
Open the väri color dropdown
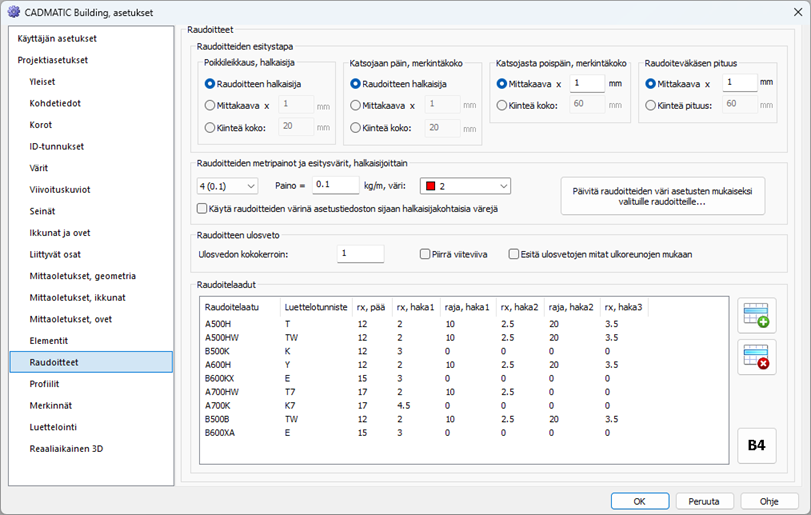tap(465, 186)
